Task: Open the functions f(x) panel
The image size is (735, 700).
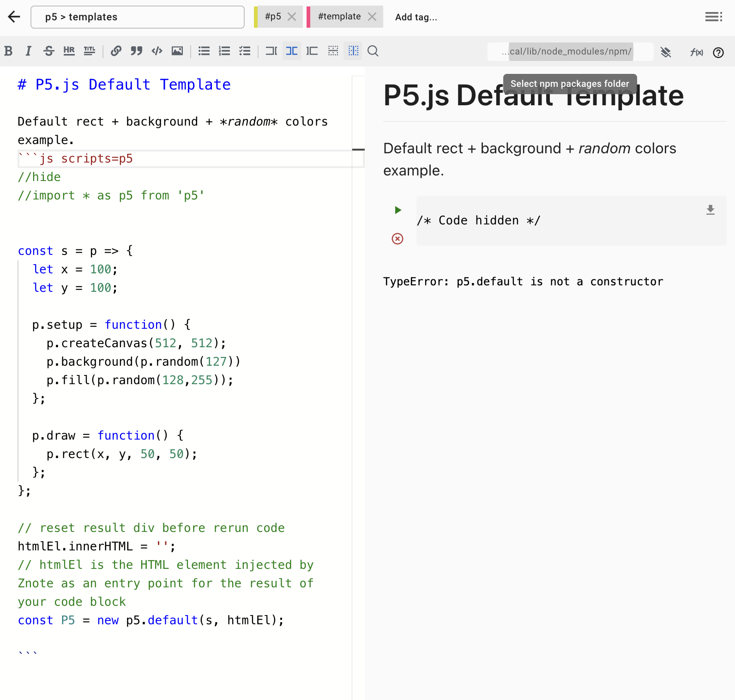Action: pos(696,52)
